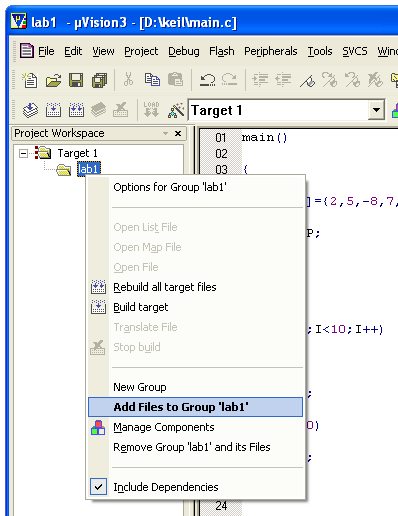Screen dimensions: 398x516
Task: Close the Project Workspace panel
Action: pos(178,133)
